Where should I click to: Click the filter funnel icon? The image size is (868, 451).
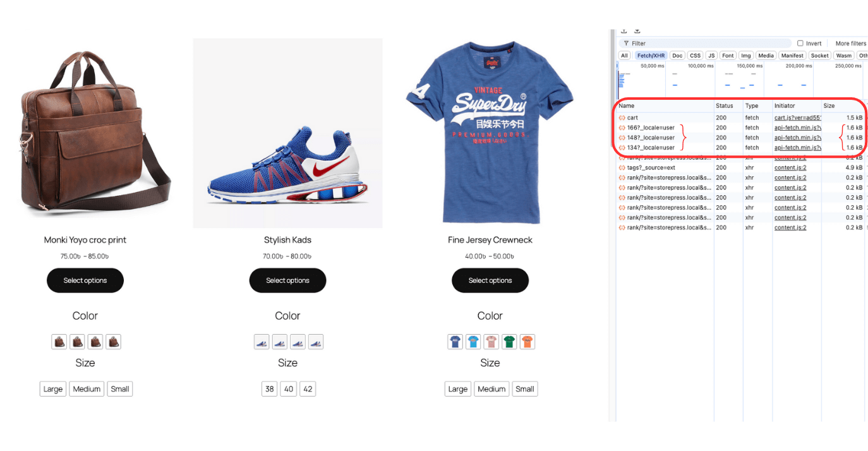point(626,44)
